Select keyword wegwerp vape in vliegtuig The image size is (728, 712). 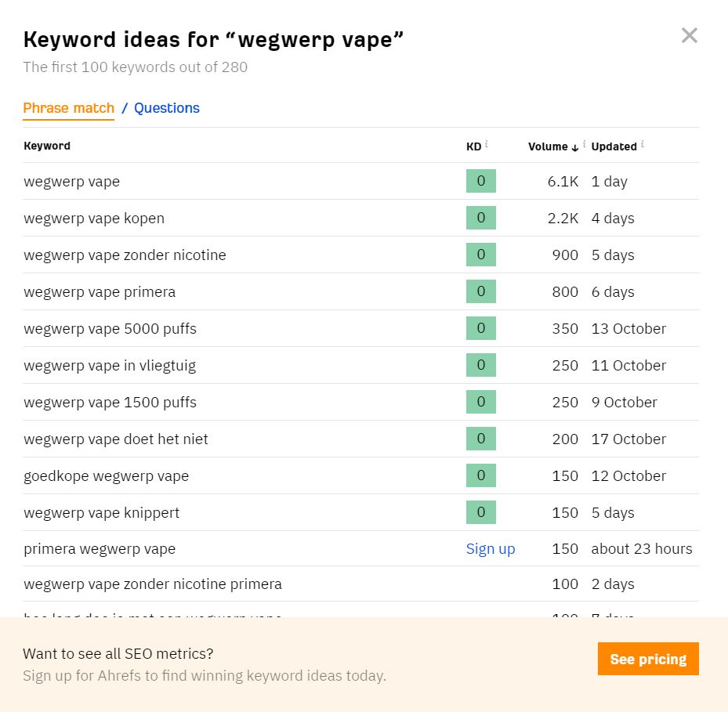[110, 365]
